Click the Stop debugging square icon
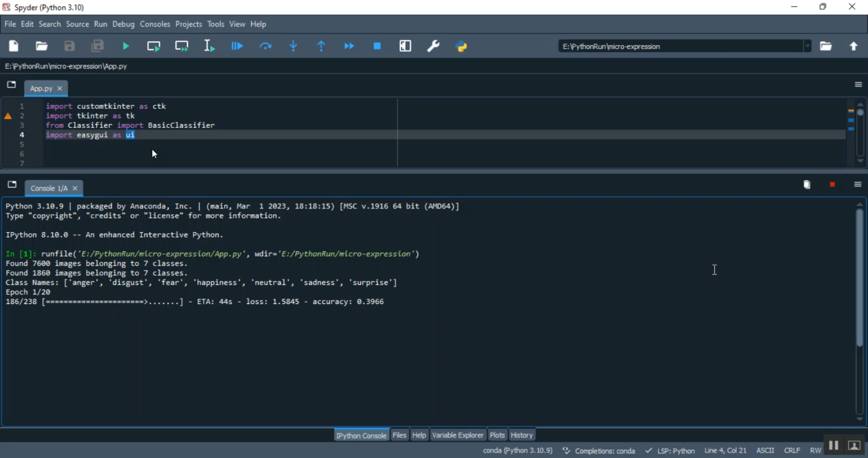Screen dimensions: 868x458 377,46
